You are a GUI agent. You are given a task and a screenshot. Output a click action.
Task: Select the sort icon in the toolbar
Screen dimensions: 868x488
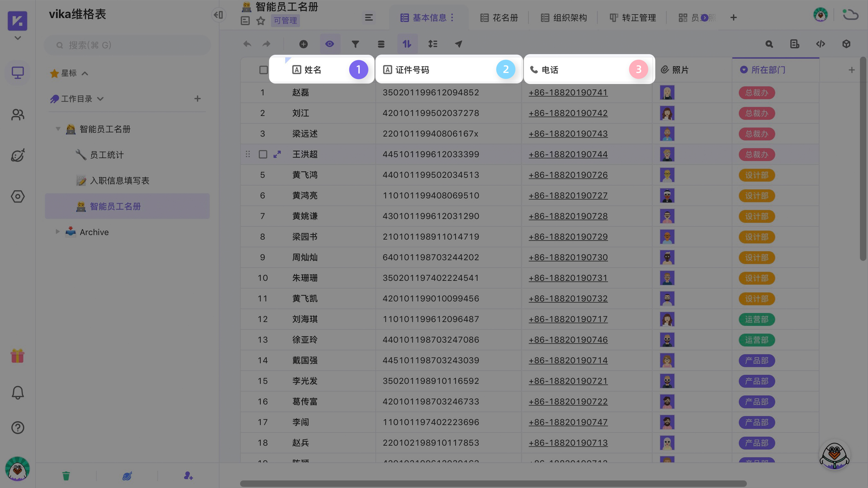407,44
